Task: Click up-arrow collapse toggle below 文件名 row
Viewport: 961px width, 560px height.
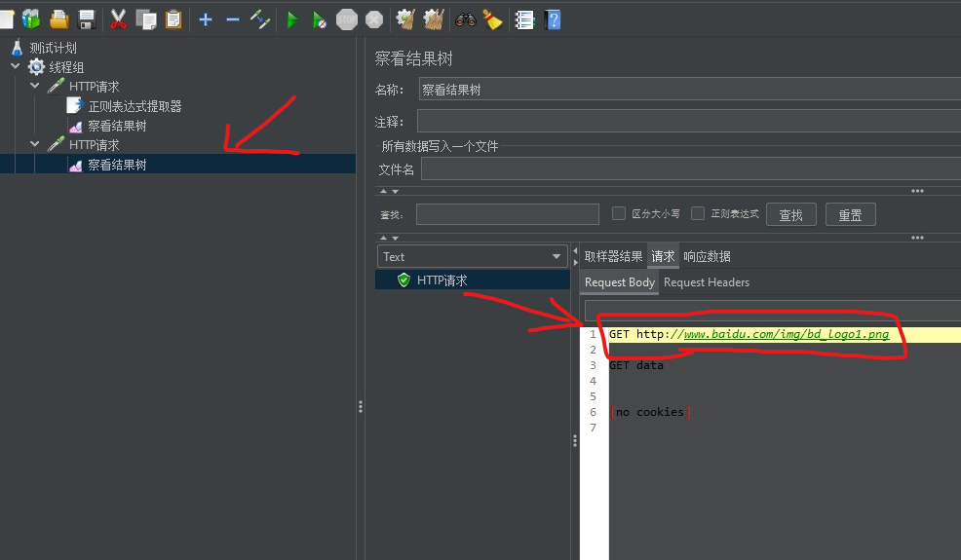Action: click(x=384, y=191)
